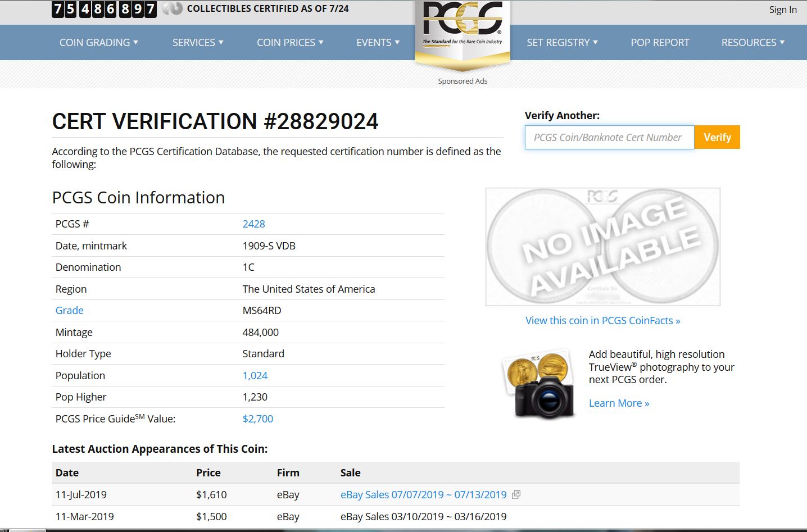Click the coin icon beside certified counter
This screenshot has width=807, height=532.
coord(172,9)
